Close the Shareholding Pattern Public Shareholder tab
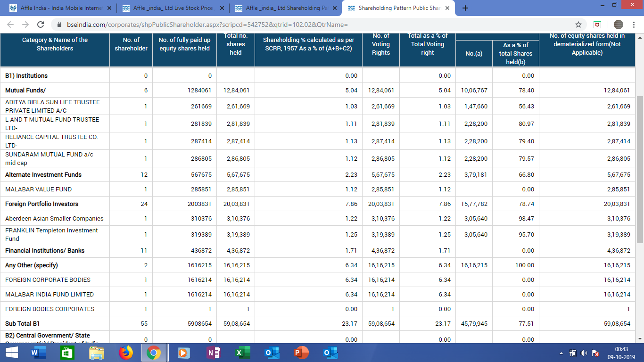Screen dimensions: 644x362 tap(447, 8)
